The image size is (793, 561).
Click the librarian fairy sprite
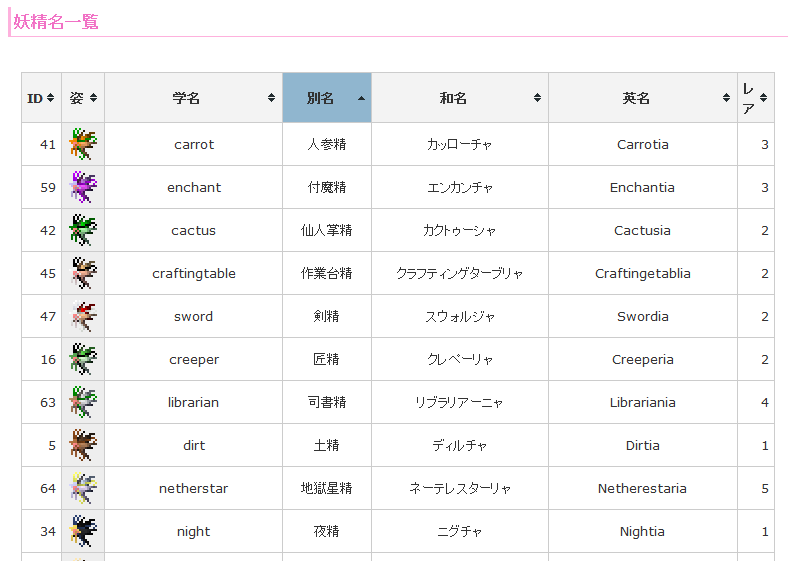(x=83, y=403)
